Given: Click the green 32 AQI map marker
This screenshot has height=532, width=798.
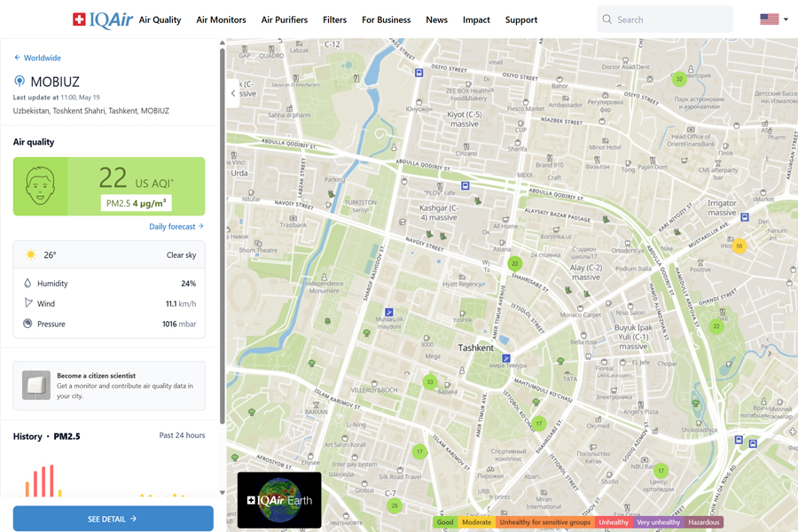Looking at the screenshot, I should pos(679,79).
